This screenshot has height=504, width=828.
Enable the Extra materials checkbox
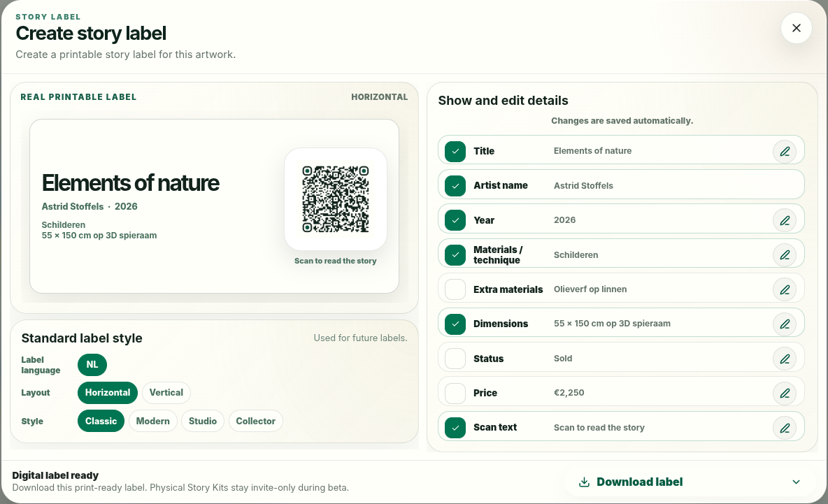tap(455, 289)
